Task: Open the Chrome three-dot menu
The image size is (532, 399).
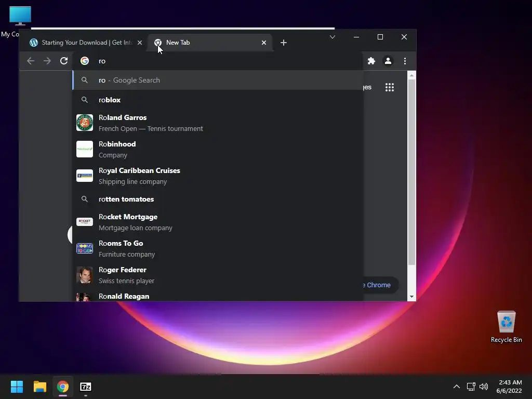Action: click(405, 61)
